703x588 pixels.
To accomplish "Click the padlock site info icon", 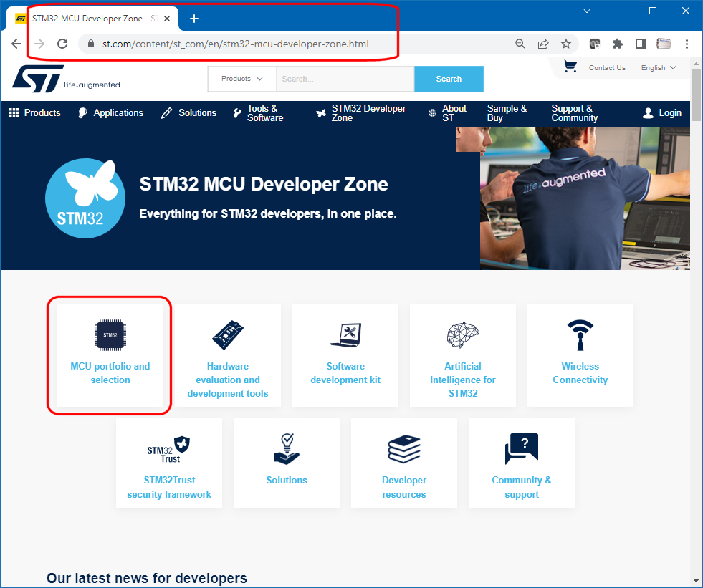I will pos(91,44).
